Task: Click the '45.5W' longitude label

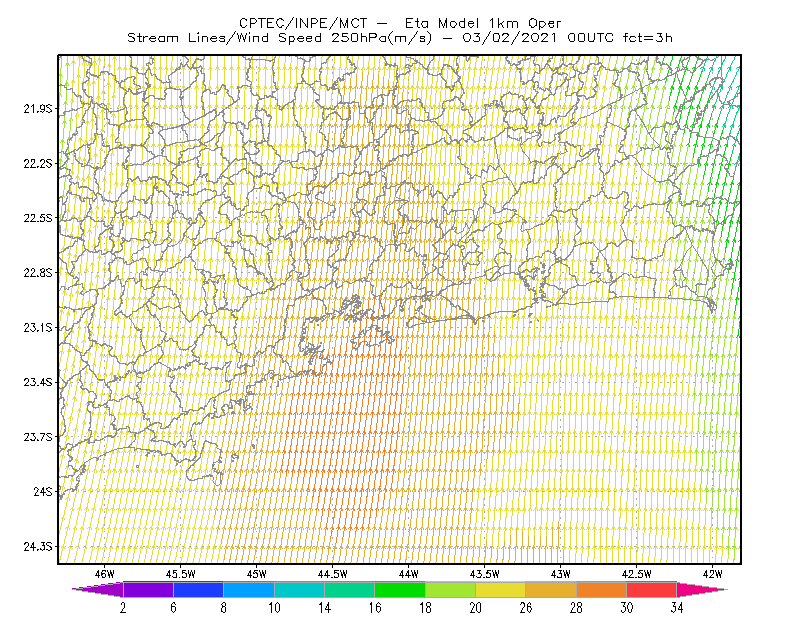Action: pos(181,574)
